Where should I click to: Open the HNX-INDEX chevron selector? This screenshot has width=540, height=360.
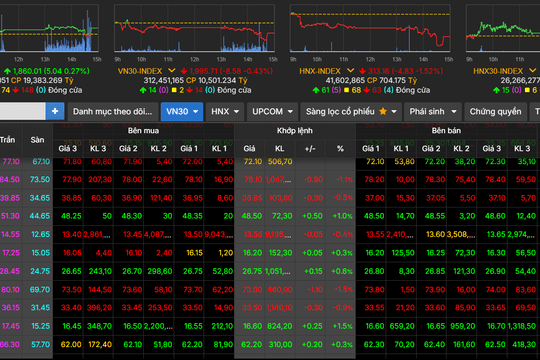[x=350, y=71]
